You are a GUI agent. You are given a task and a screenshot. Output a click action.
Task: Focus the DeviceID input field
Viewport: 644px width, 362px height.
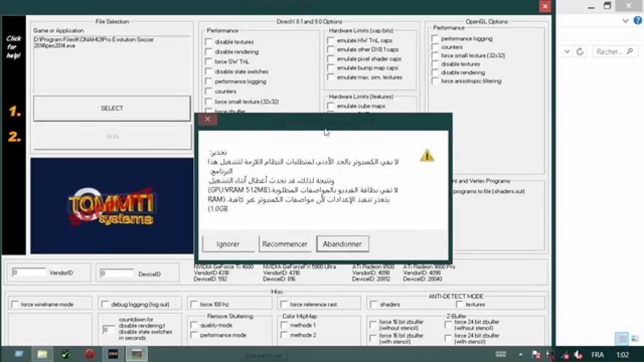(x=117, y=273)
